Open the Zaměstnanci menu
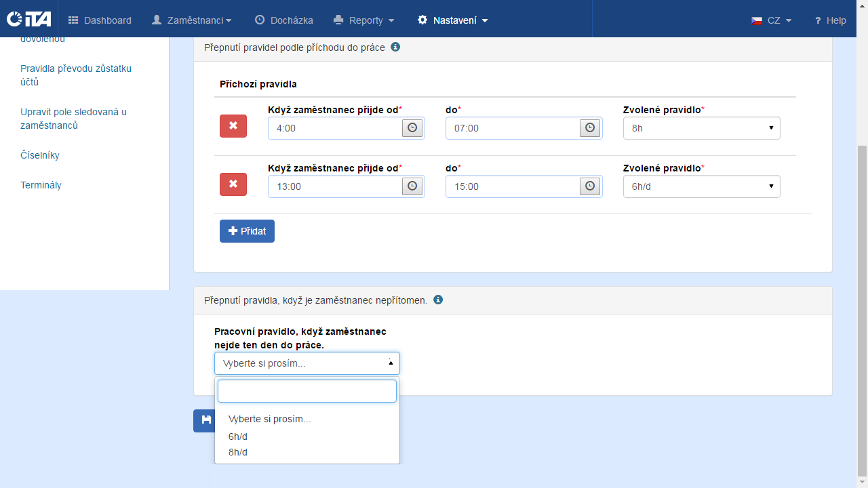This screenshot has width=868, height=488. (x=191, y=20)
